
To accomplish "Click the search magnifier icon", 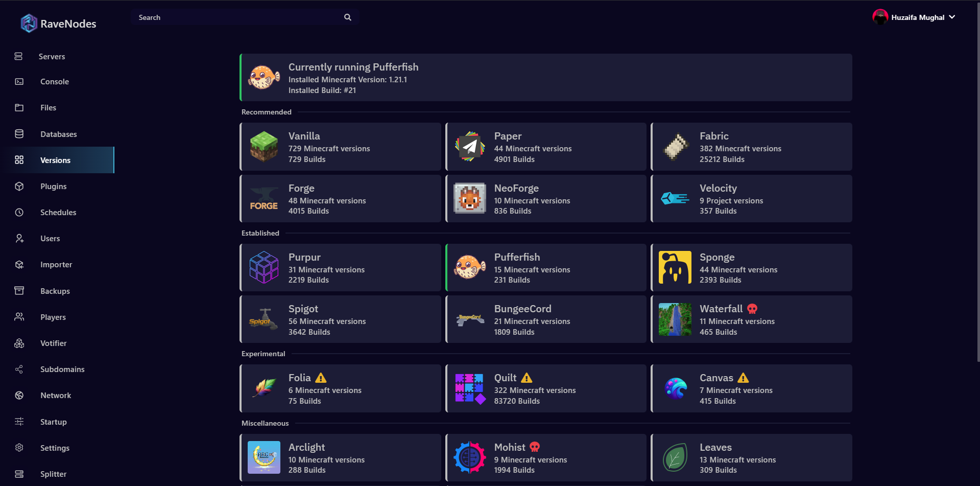I will [x=348, y=17].
